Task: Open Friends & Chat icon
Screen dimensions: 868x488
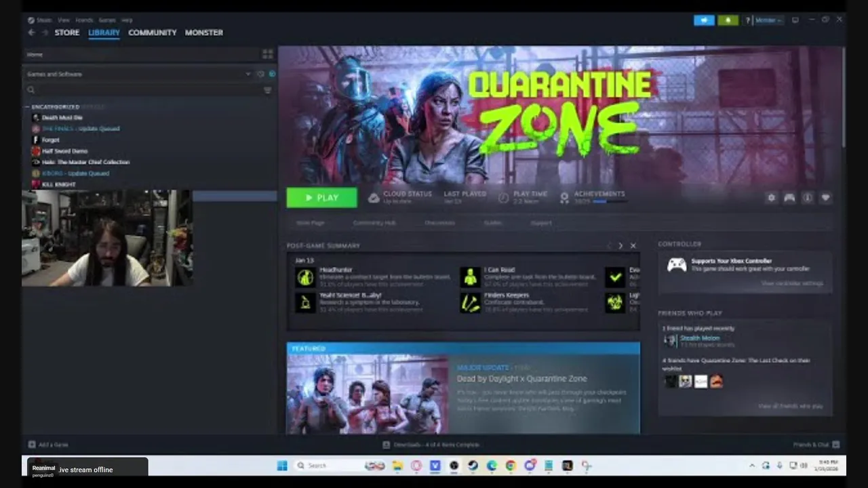Action: (835, 445)
